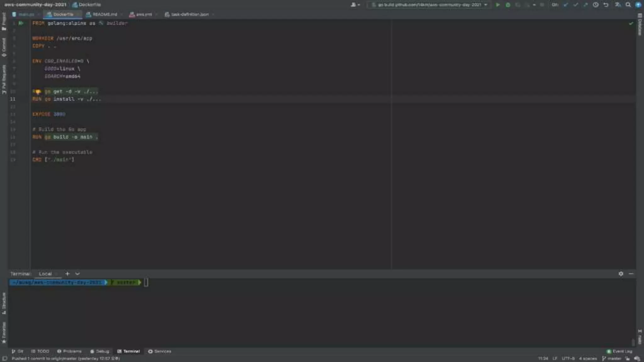The width and height of the screenshot is (644, 362).
Task: Click the run gutter arrow beside FROM line
Action: pos(21,23)
